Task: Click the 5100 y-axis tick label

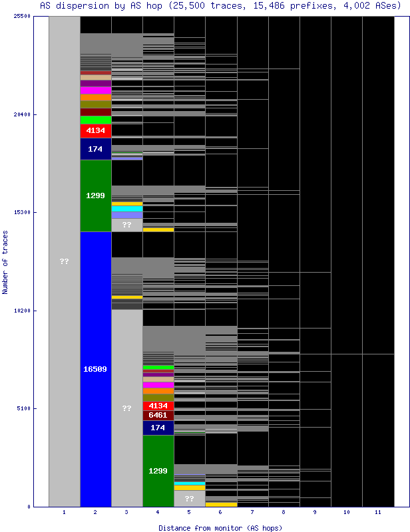Action: (x=23, y=408)
